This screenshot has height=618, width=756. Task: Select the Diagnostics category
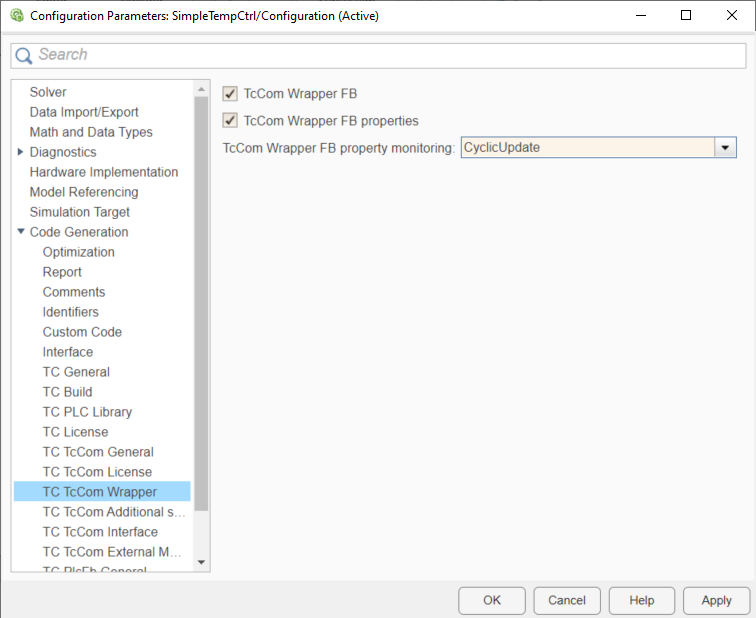click(63, 152)
